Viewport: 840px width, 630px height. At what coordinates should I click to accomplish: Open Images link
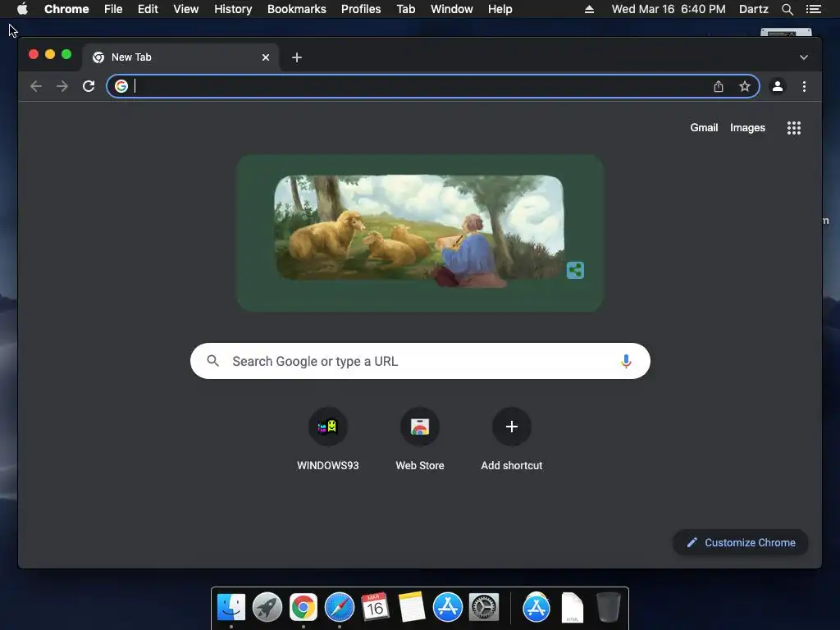pos(747,127)
